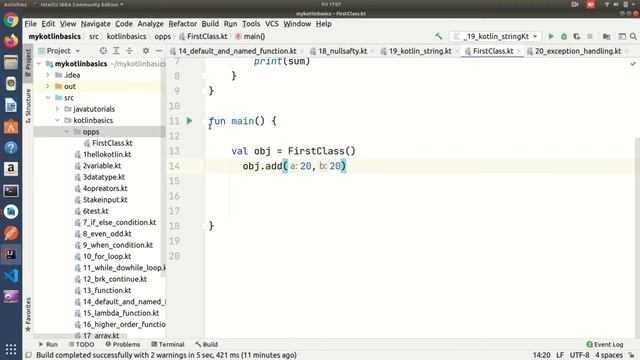Hide the Project panel with minus icon

tap(159, 51)
